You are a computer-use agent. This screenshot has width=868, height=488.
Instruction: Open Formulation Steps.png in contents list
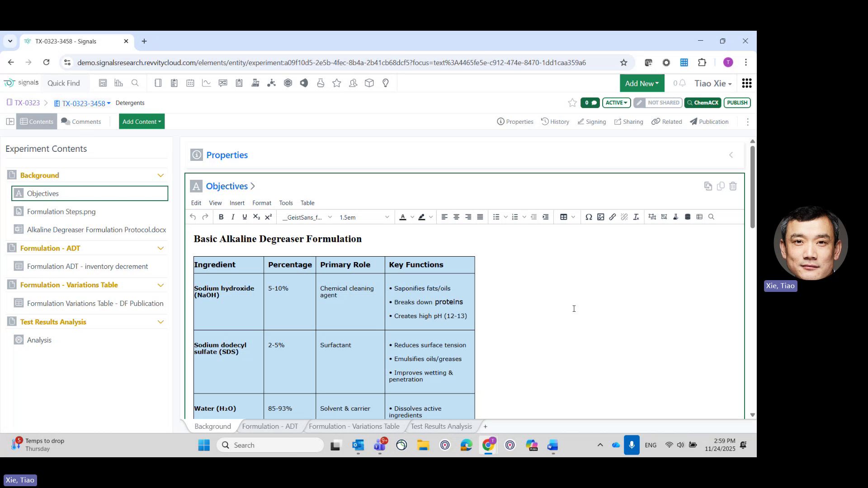pos(61,211)
